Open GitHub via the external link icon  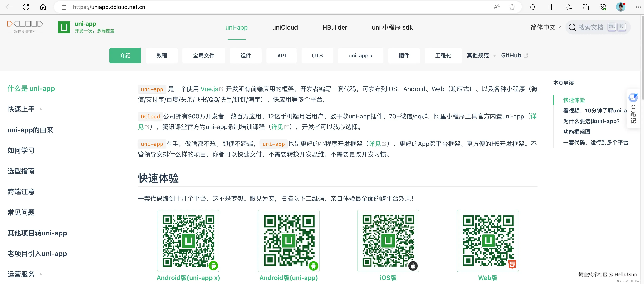pos(526,55)
